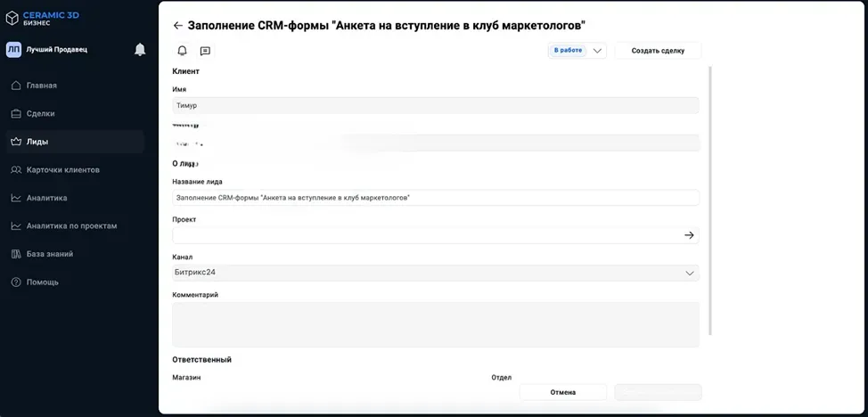Viewport: 868px width, 417px height.
Task: Click the Создать сделку button
Action: 658,51
